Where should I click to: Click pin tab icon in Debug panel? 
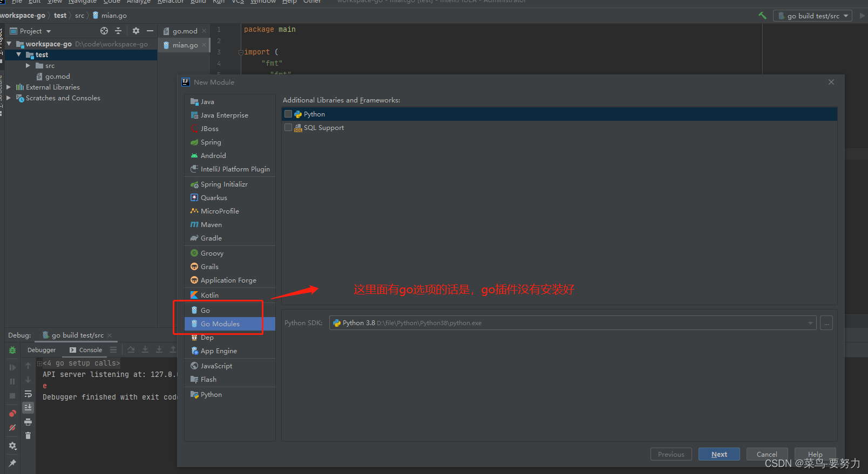[x=12, y=463]
